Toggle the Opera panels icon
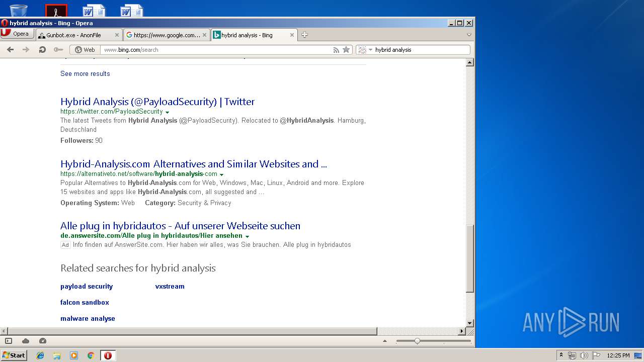The image size is (644, 362). 9,341
